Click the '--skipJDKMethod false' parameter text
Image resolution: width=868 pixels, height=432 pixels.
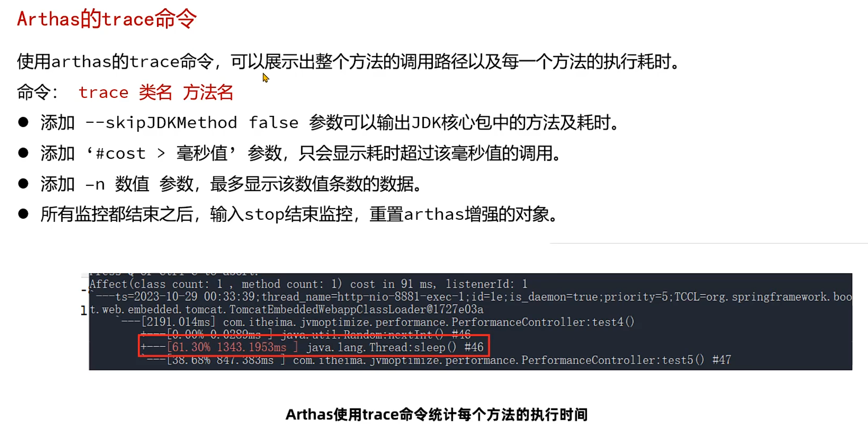[192, 122]
